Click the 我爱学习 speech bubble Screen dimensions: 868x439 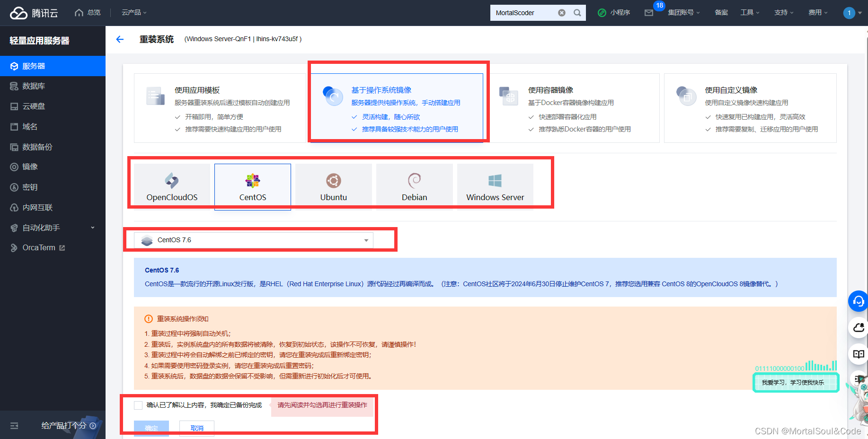click(796, 382)
